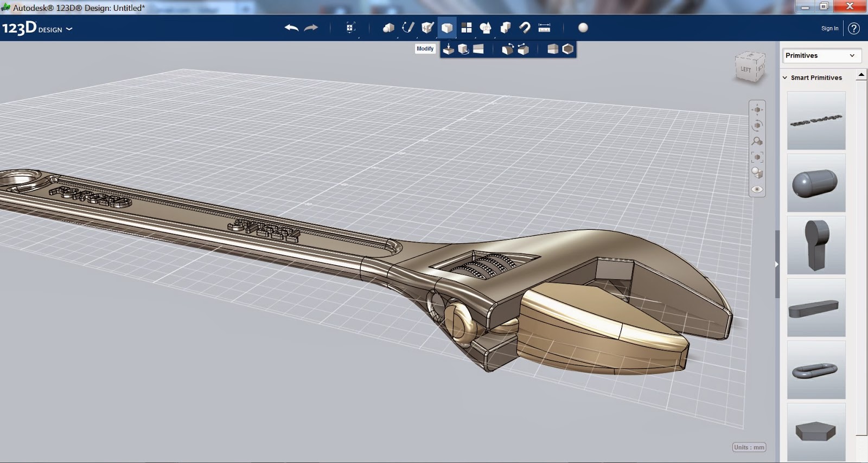
Task: Select the pentagon prism primitive thumbnail
Action: click(816, 432)
